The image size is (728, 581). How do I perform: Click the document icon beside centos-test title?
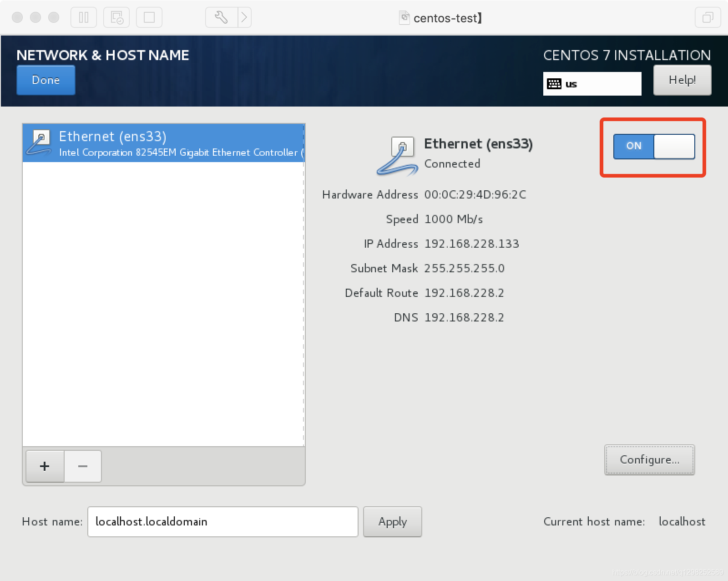404,18
